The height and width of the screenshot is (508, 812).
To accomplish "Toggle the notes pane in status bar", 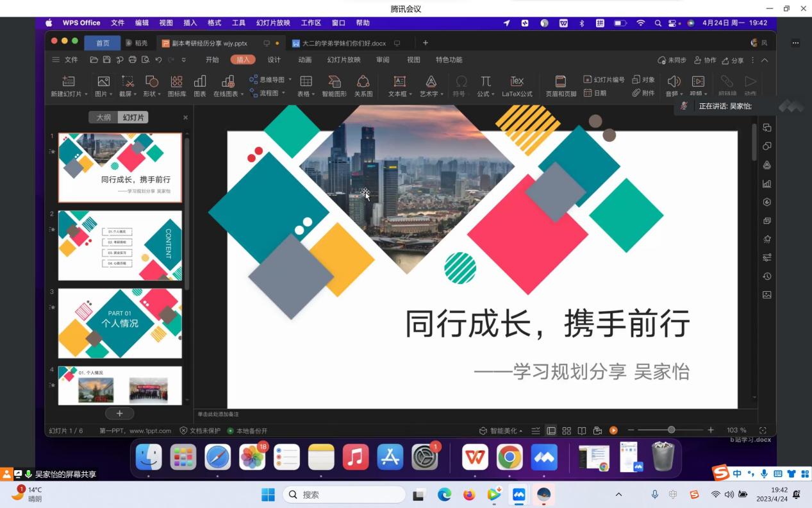I will pos(536,430).
